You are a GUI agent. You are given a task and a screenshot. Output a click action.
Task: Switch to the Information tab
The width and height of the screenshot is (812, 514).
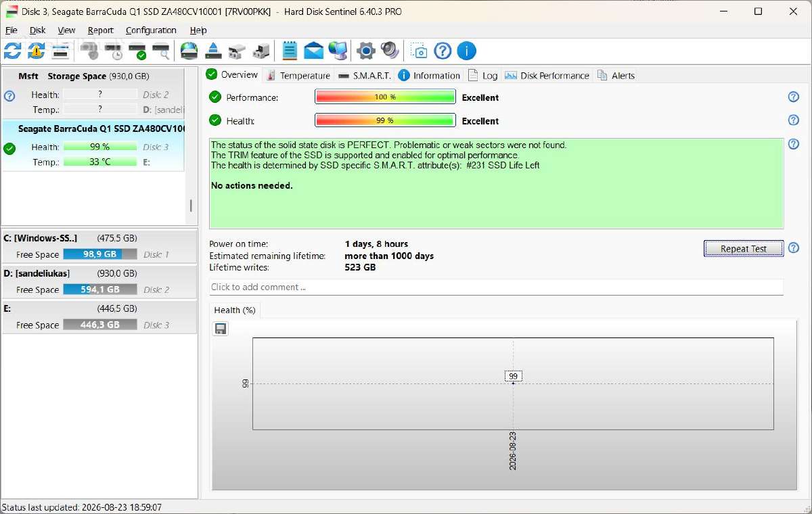(429, 76)
